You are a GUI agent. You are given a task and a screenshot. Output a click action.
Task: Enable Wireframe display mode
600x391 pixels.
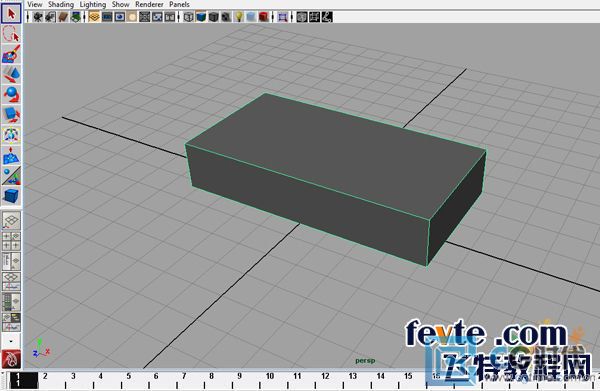[188, 17]
